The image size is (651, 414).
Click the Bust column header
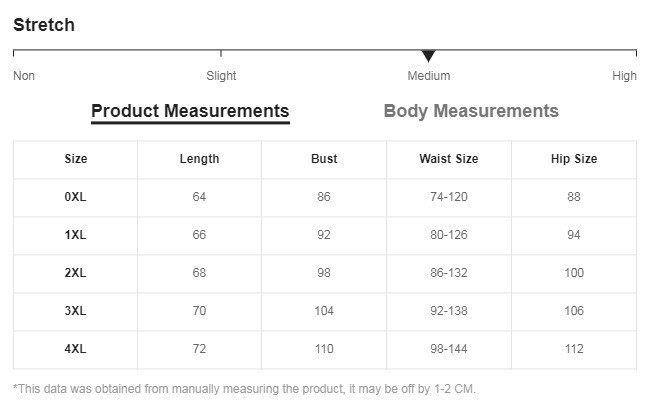(324, 159)
